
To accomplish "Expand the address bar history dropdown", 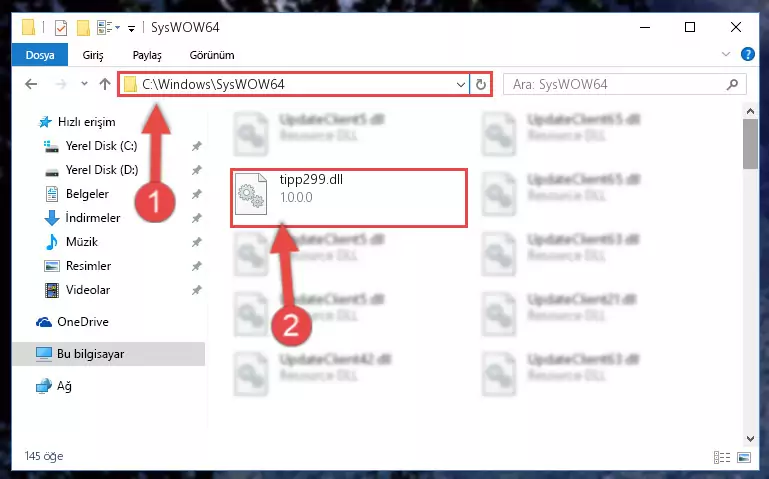I will [x=461, y=84].
